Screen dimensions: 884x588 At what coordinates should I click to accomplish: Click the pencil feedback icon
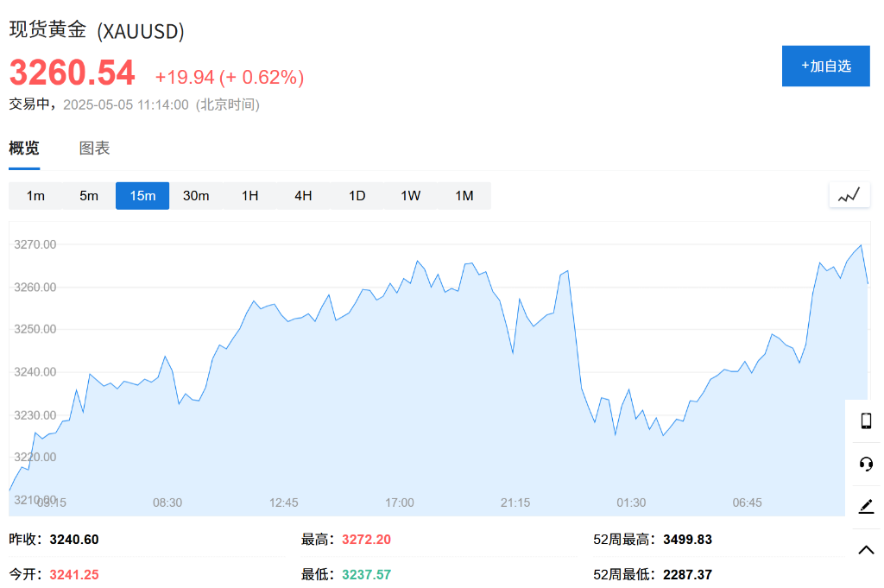point(866,507)
